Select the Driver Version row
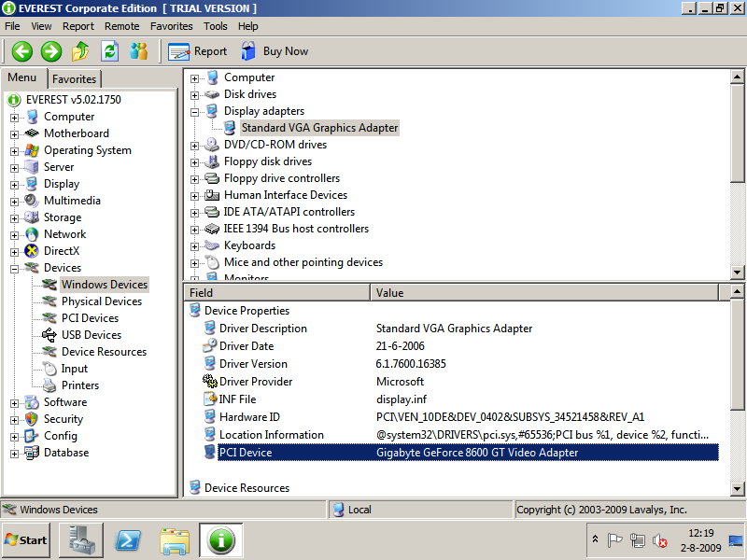Viewport: 747px width, 560px height. click(452, 364)
